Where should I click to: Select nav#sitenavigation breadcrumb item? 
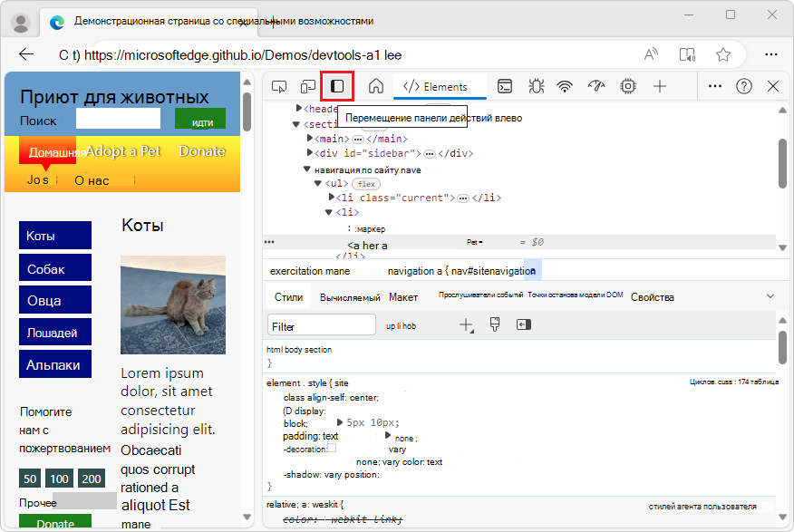click(x=493, y=271)
